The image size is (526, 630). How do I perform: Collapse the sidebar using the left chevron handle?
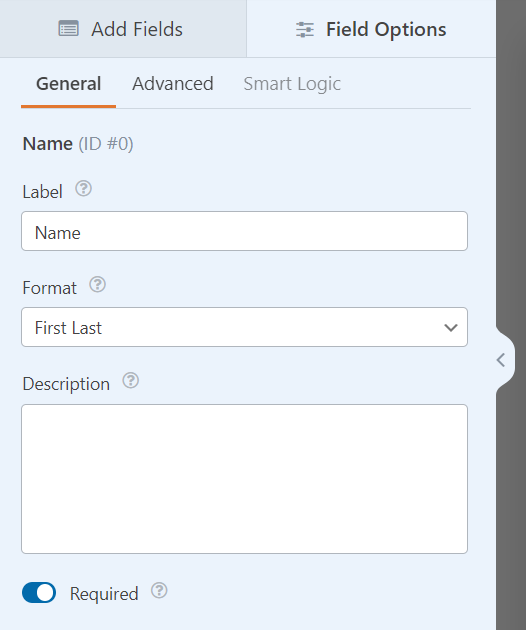(x=501, y=360)
